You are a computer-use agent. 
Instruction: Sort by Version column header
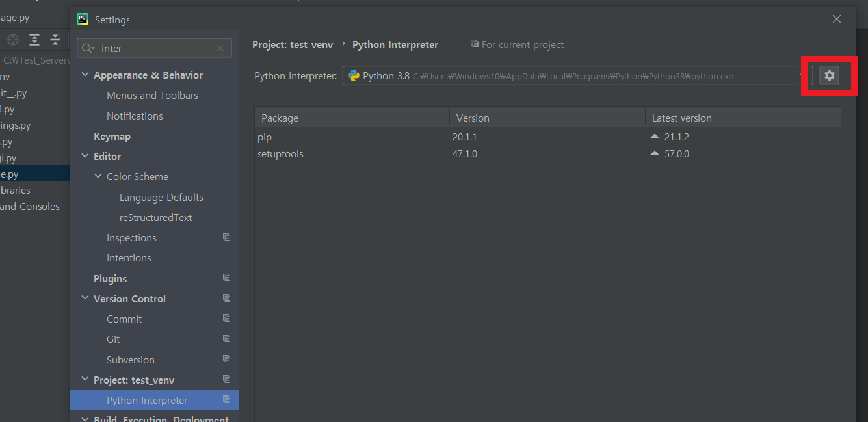547,118
